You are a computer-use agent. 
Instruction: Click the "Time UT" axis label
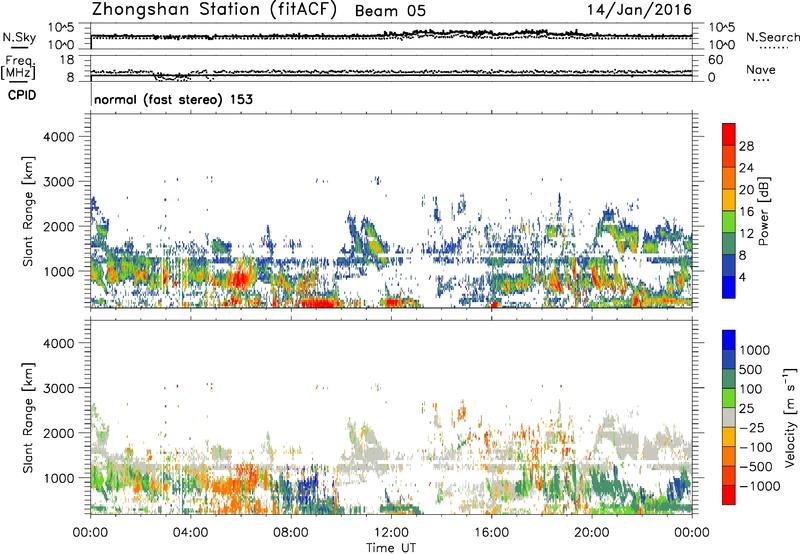pos(391,547)
